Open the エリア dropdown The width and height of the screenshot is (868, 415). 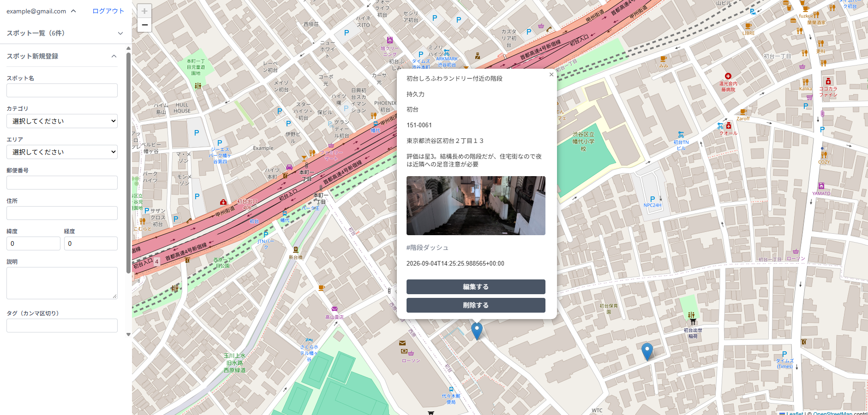62,152
